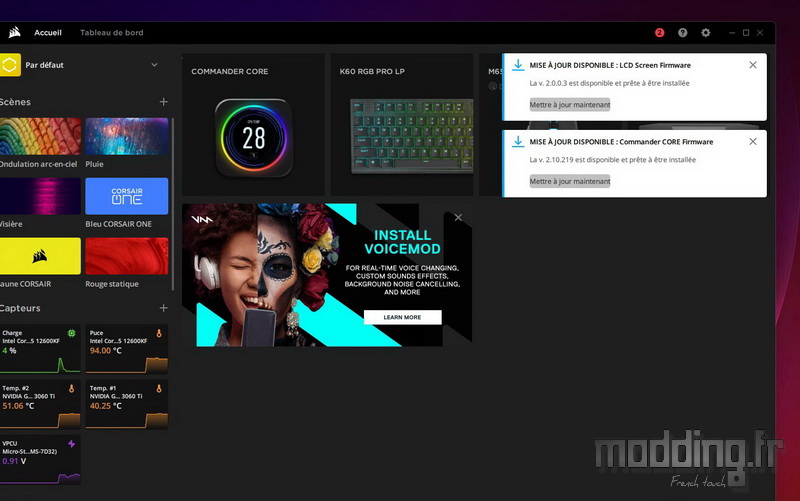Dismiss the Commander CORE Firmware notification
This screenshot has height=501, width=800.
pyautogui.click(x=753, y=141)
